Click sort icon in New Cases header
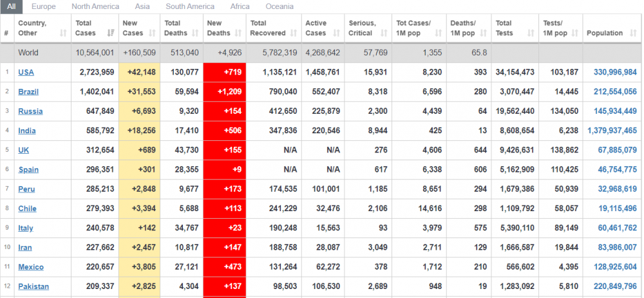Image resolution: width=644 pixels, height=298 pixels. [x=153, y=33]
